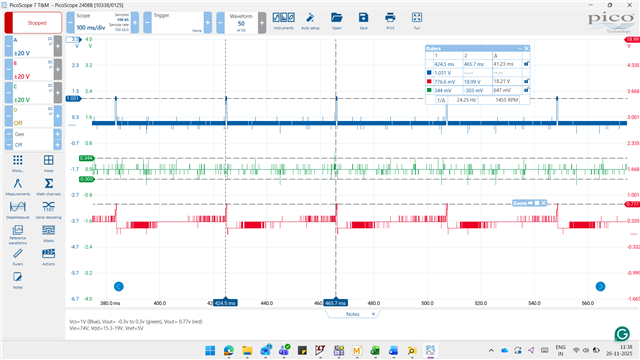This screenshot has width=640, height=360.
Task: Open the Measurements tool
Action: (18, 187)
